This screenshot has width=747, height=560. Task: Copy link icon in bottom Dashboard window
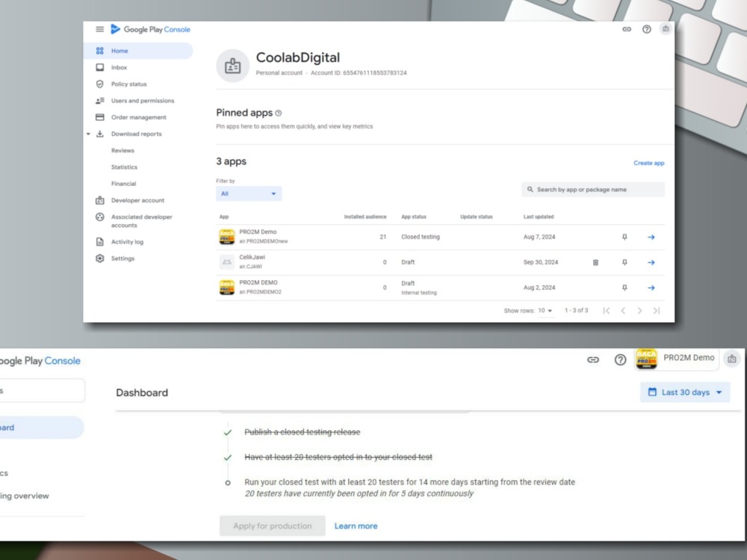(x=592, y=360)
